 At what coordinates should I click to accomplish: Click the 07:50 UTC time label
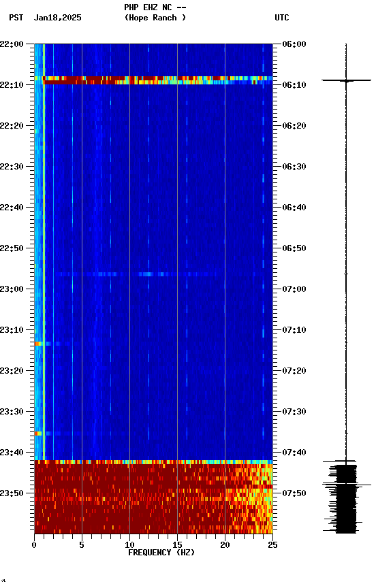point(294,493)
